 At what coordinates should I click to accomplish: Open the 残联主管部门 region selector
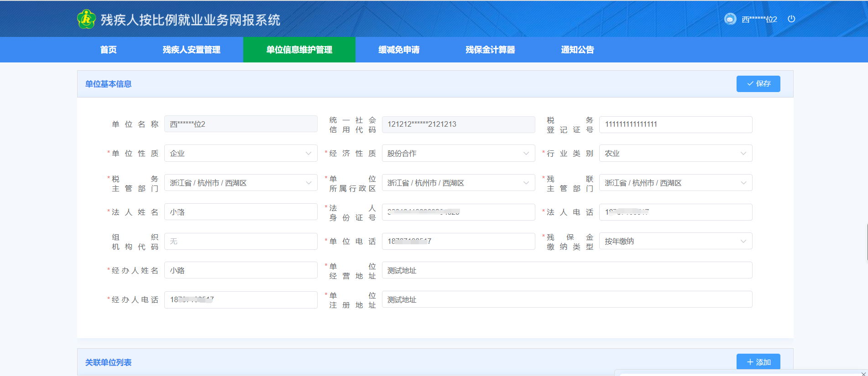point(675,183)
